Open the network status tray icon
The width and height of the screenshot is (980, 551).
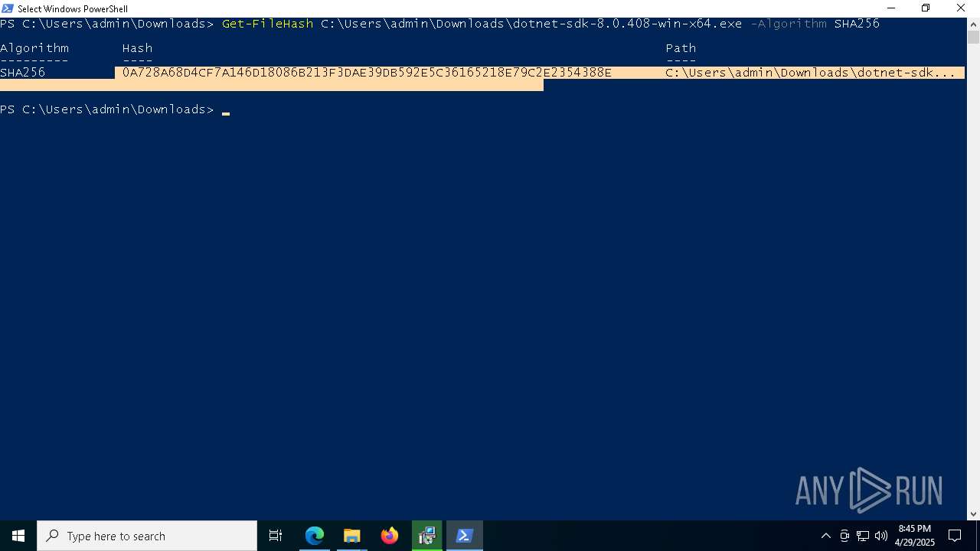coord(863,536)
